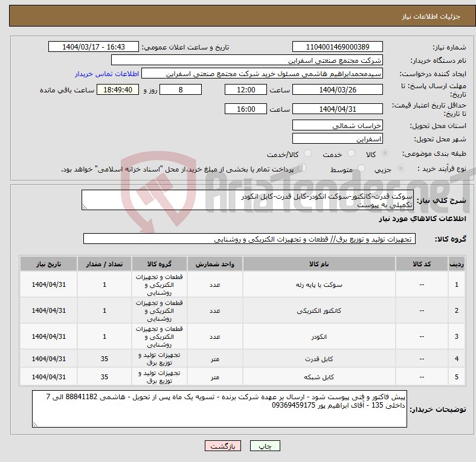Select the کالا/خدمت radio button
Viewport: 476px width, 462px height.
coord(308,153)
